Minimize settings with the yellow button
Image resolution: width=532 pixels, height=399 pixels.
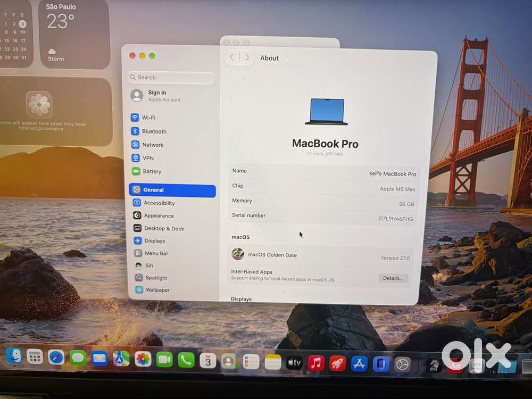pos(142,56)
